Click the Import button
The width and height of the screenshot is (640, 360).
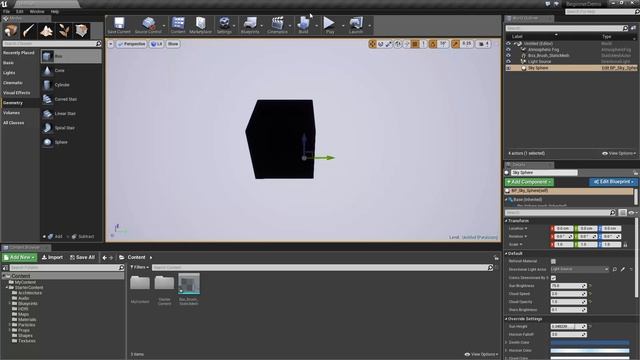(52, 257)
